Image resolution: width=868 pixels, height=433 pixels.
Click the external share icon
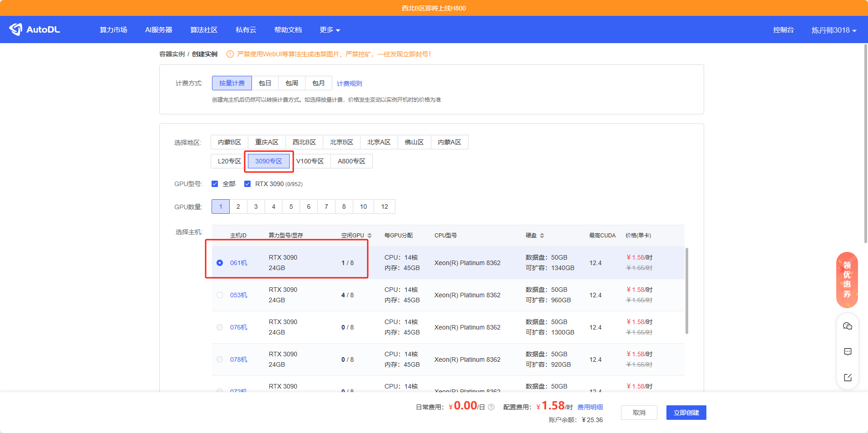pyautogui.click(x=848, y=378)
